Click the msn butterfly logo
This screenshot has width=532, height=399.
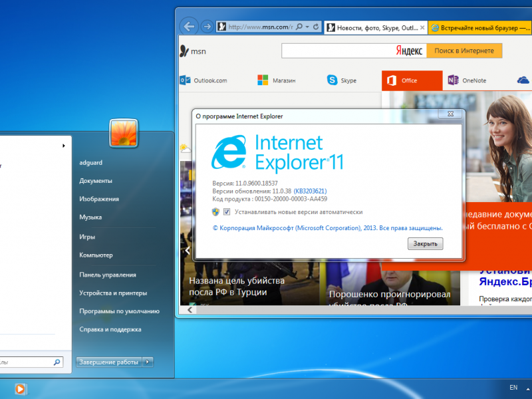click(x=184, y=51)
